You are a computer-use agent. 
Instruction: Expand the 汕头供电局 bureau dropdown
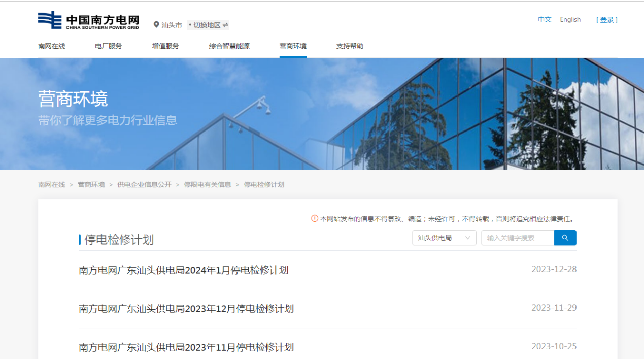click(444, 238)
